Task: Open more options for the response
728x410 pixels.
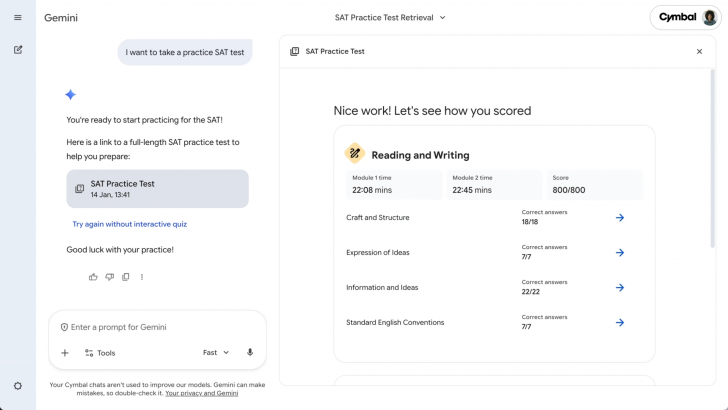Action: (x=142, y=277)
